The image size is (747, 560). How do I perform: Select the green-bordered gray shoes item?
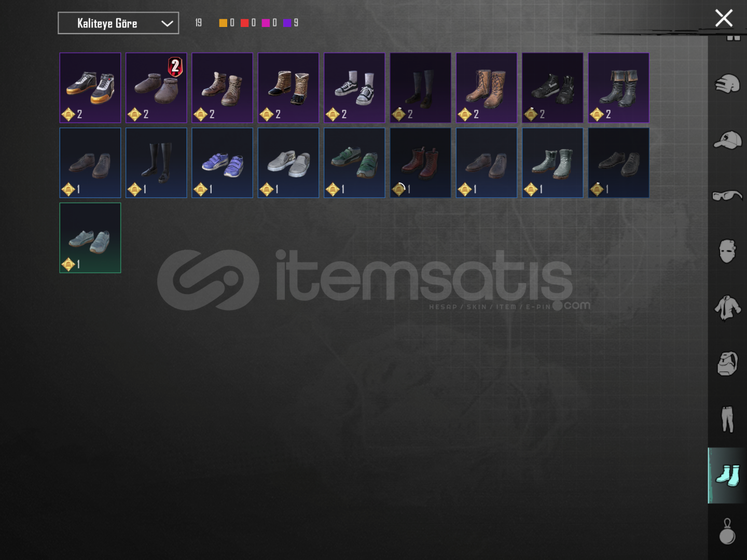pyautogui.click(x=90, y=238)
